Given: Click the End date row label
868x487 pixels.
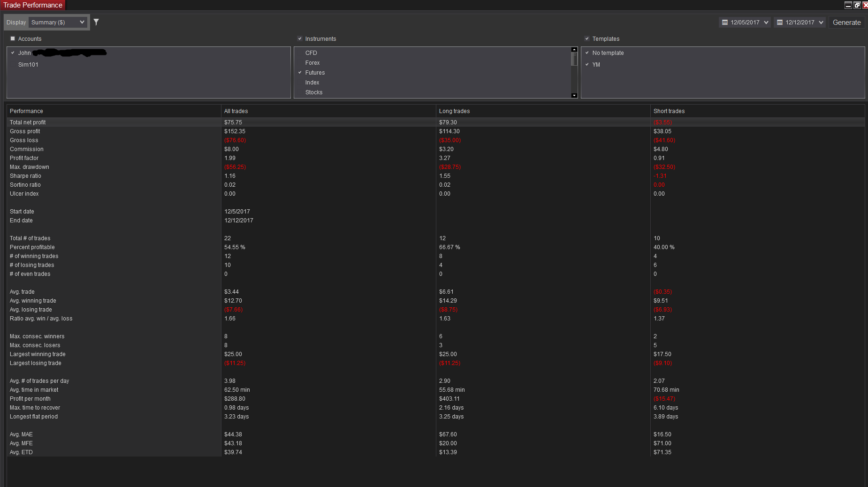Looking at the screenshot, I should pos(21,221).
